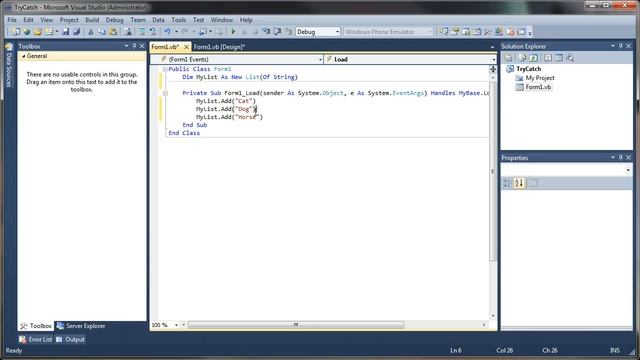Image resolution: width=640 pixels, height=360 pixels.
Task: Open the File menu
Action: point(12,20)
